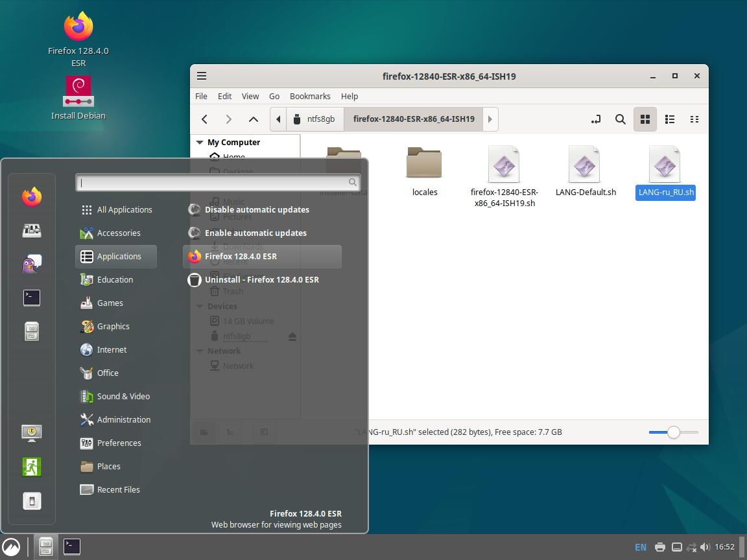
Task: Adjust the file manager zoom slider
Action: 673,432
